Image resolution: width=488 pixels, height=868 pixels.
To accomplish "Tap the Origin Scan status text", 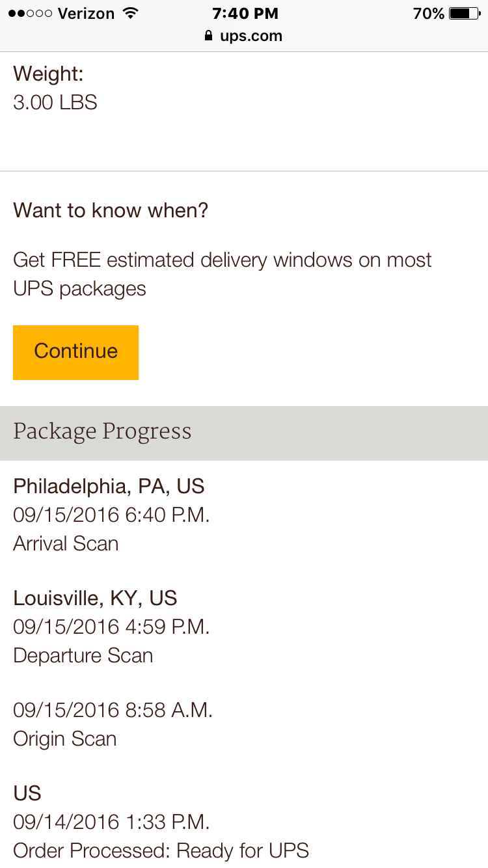I will pyautogui.click(x=65, y=739).
